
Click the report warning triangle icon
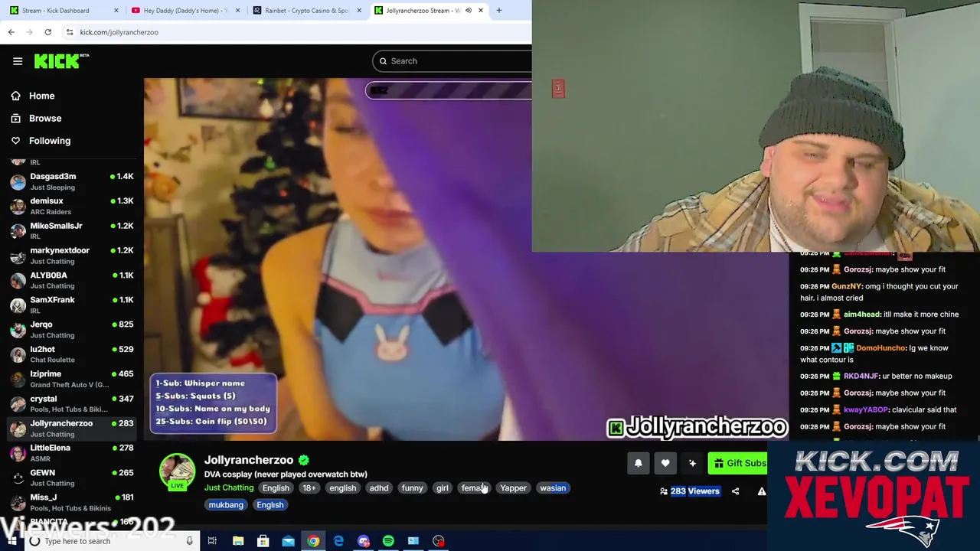[761, 491]
